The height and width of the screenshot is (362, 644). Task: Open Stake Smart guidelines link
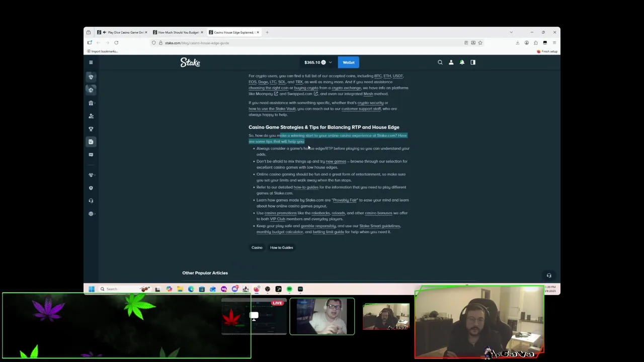(379, 226)
